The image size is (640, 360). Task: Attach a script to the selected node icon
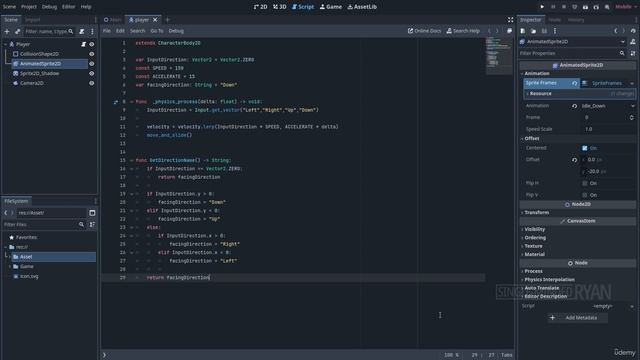[82, 31]
